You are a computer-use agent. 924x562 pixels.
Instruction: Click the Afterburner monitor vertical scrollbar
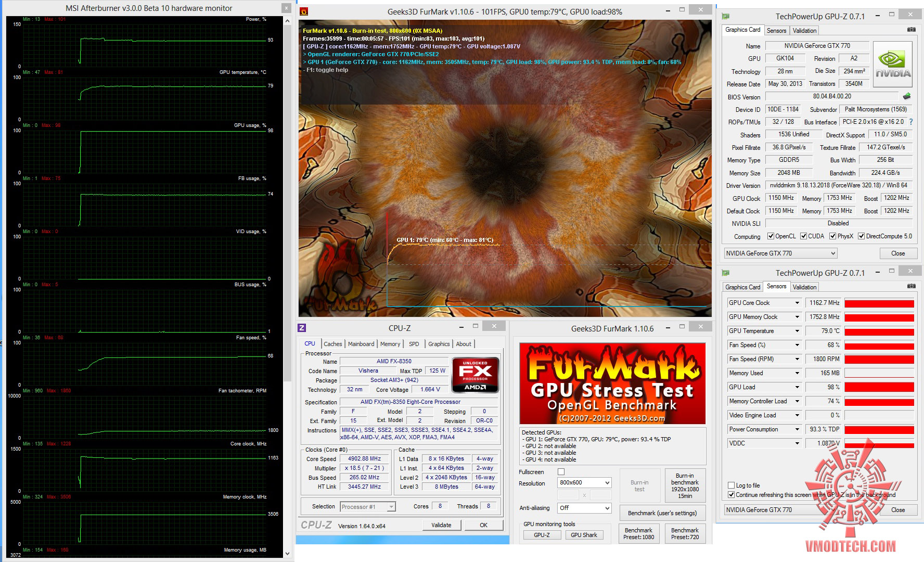(x=288, y=203)
